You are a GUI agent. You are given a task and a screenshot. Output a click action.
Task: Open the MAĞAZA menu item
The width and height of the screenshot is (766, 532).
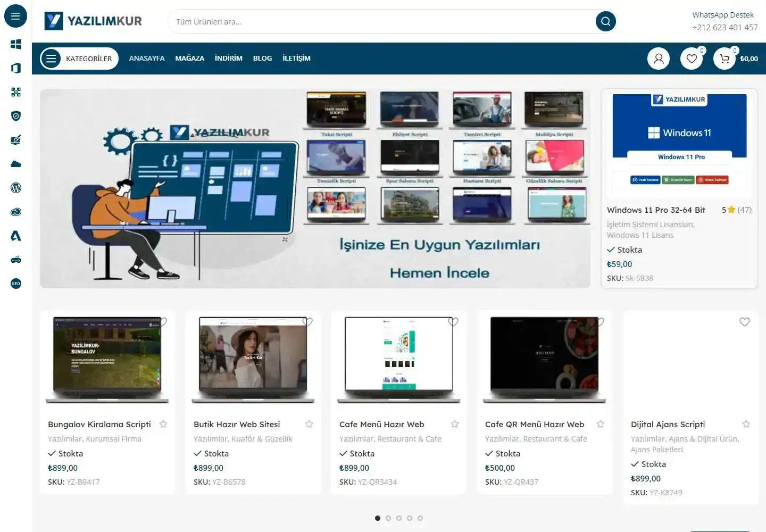[x=190, y=59]
